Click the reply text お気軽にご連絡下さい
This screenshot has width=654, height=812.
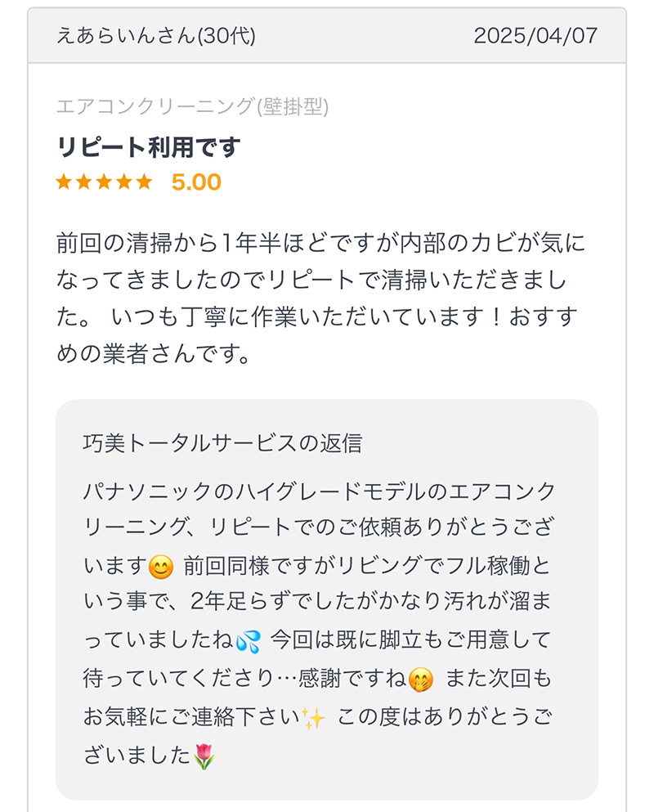(x=191, y=716)
